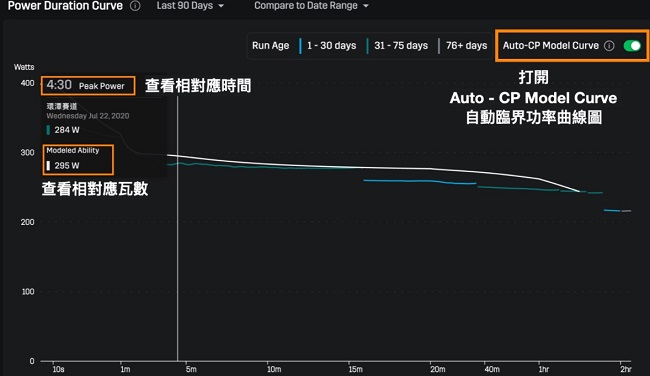Click the gray 76+ days color marker
This screenshot has width=650, height=376.
pos(439,46)
